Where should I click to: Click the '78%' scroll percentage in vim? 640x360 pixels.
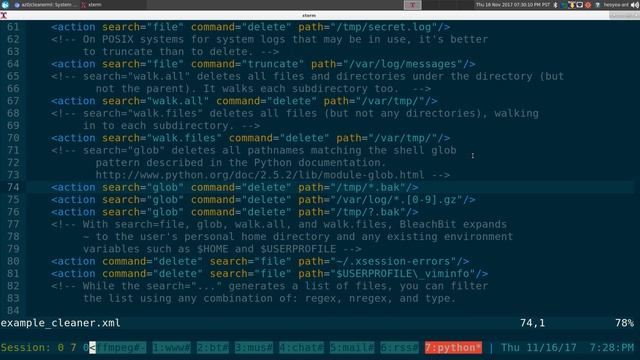(624, 323)
